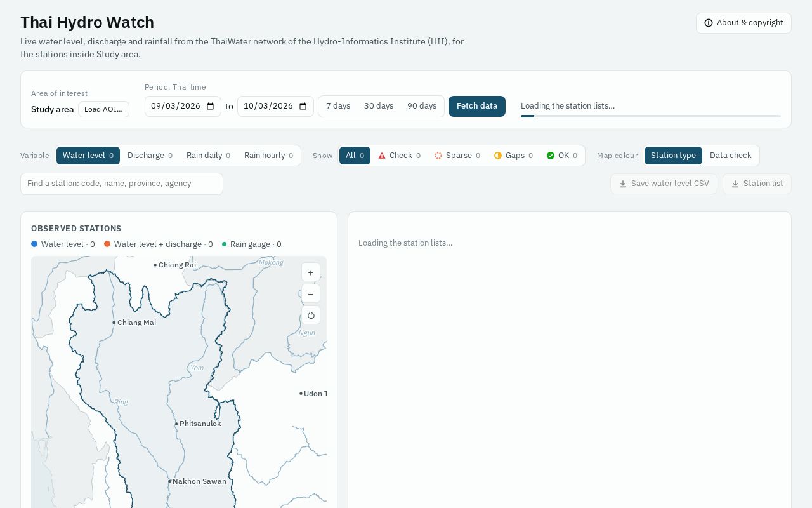Click the loading progress bar
This screenshot has width=812, height=508.
651,116
